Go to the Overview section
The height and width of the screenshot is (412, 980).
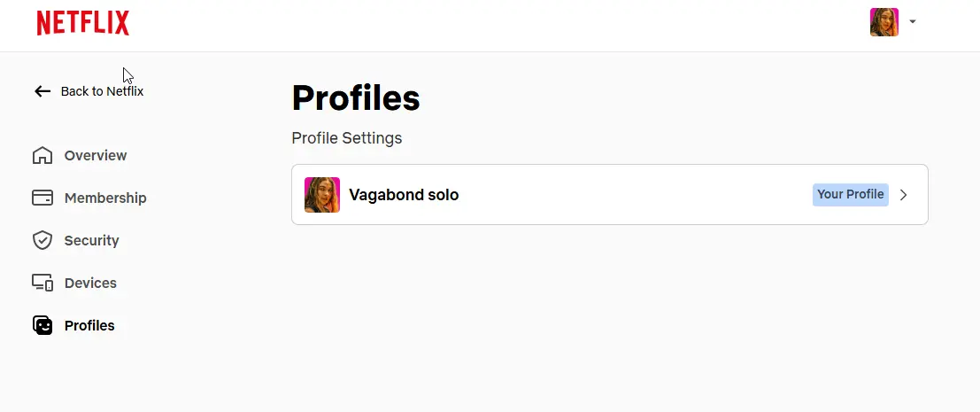click(x=96, y=155)
